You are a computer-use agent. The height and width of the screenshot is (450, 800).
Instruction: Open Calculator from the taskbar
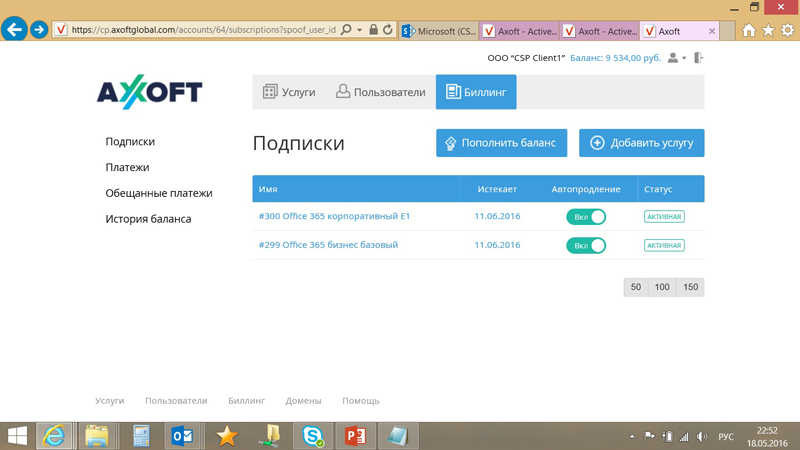(x=141, y=436)
